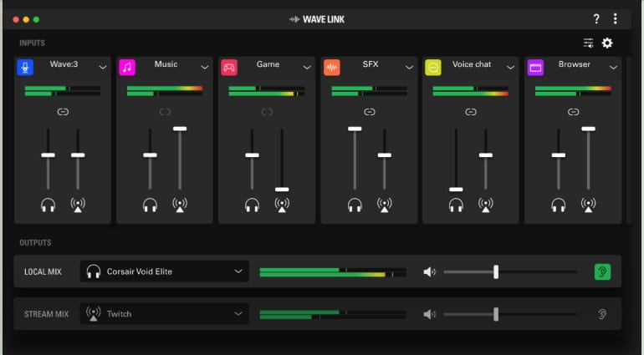The image size is (644, 355).
Task: Expand the SFX channel dropdown chevron
Action: [x=409, y=68]
